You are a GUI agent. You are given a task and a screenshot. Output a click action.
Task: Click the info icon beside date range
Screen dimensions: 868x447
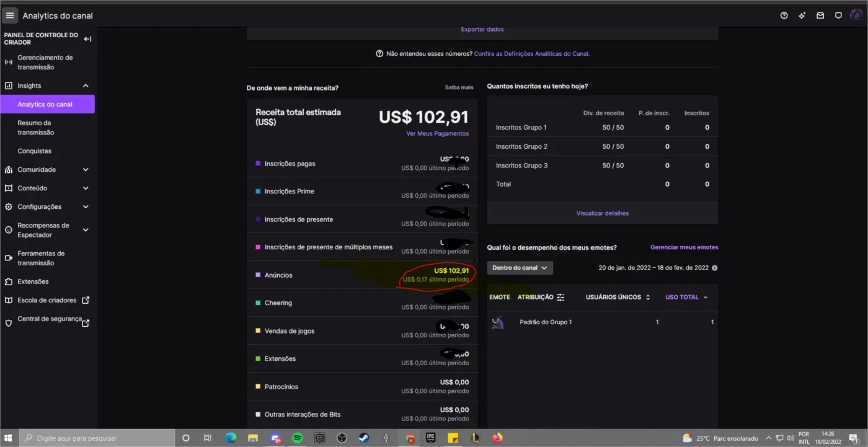click(715, 268)
